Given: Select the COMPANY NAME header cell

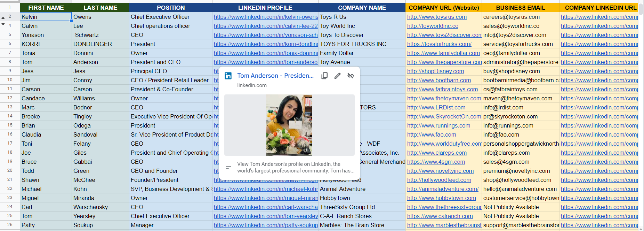Looking at the screenshot, I should [362, 8].
